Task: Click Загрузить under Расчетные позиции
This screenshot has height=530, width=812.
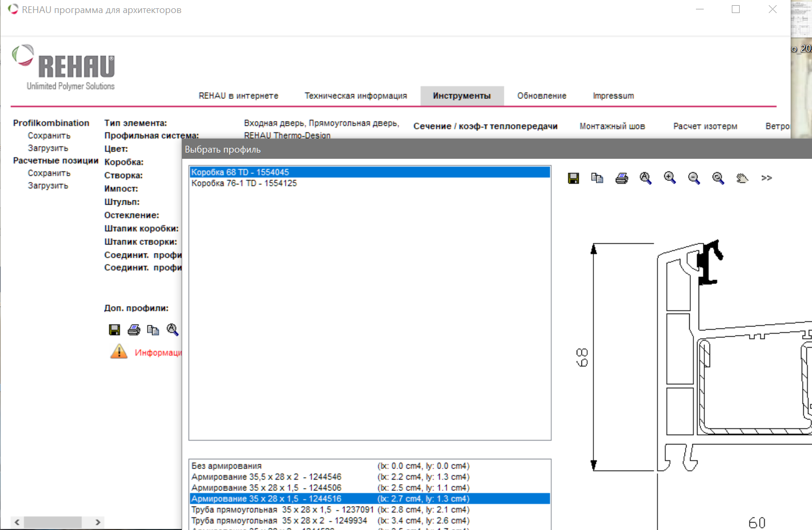Action: pyautogui.click(x=48, y=185)
